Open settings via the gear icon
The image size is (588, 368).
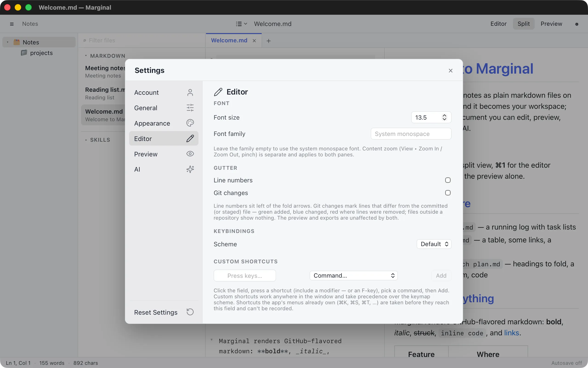tap(577, 24)
